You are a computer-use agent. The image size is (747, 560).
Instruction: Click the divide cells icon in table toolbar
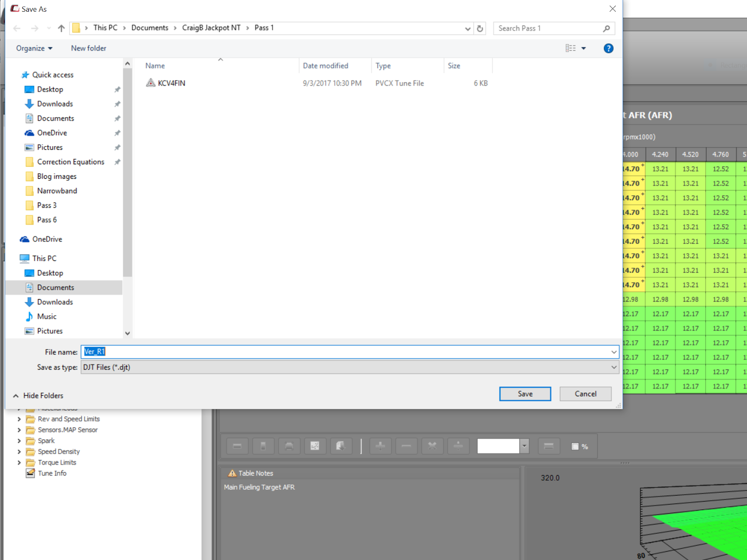click(458, 446)
